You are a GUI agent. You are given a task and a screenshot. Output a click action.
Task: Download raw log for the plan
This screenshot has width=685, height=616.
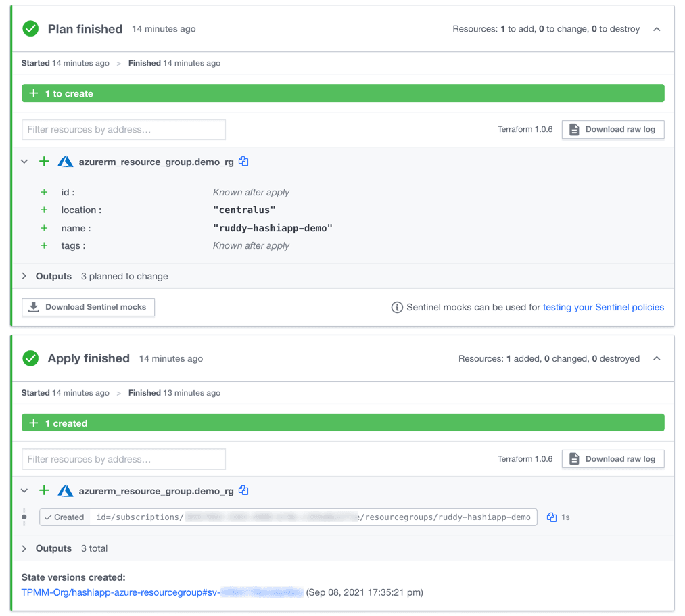point(613,129)
